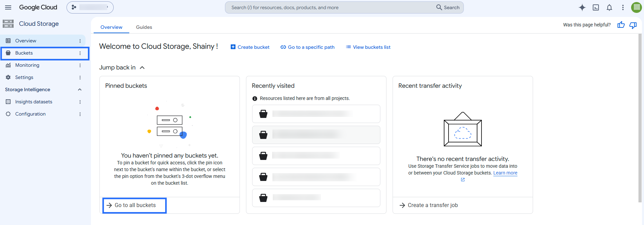Viewport: 644px width, 225px height.
Task: Give thumbs down page feedback
Action: click(x=633, y=25)
